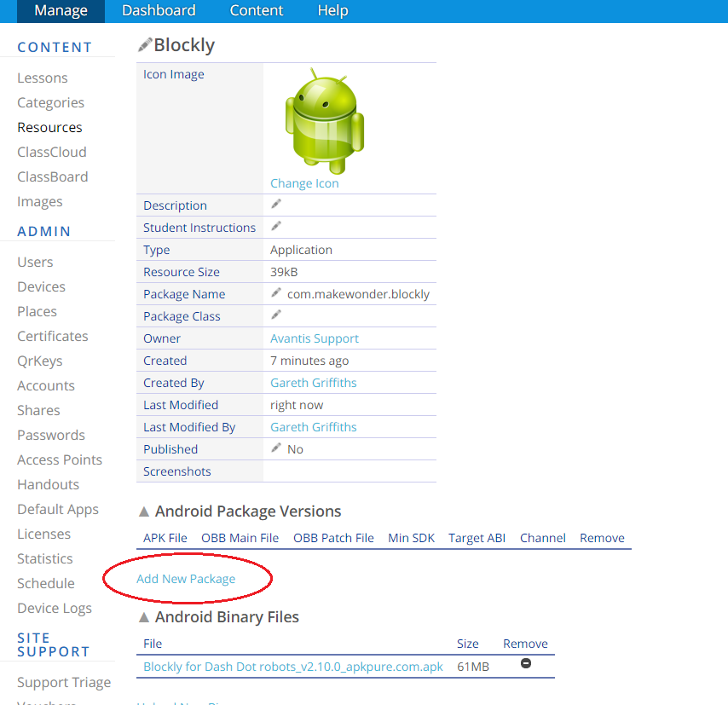Go to Categories in sidebar

[50, 102]
